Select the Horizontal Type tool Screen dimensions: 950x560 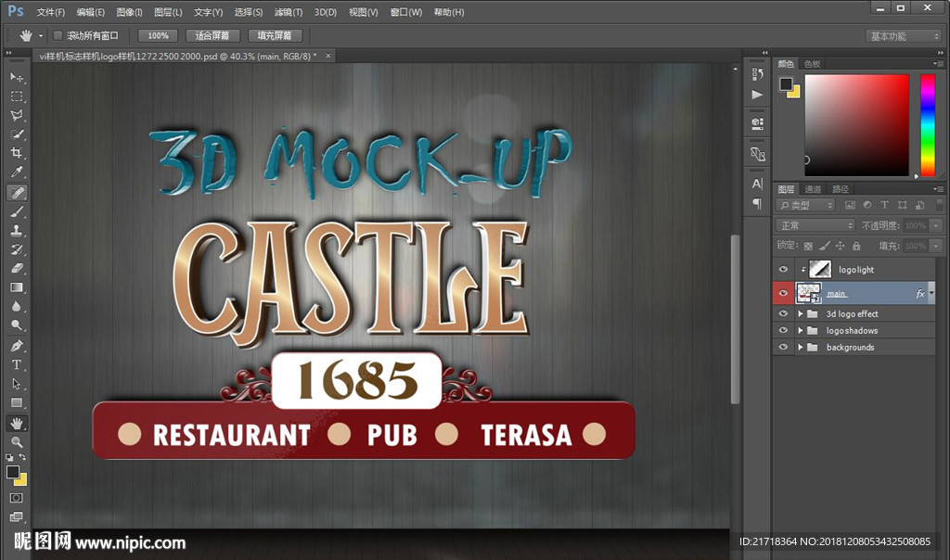17,364
